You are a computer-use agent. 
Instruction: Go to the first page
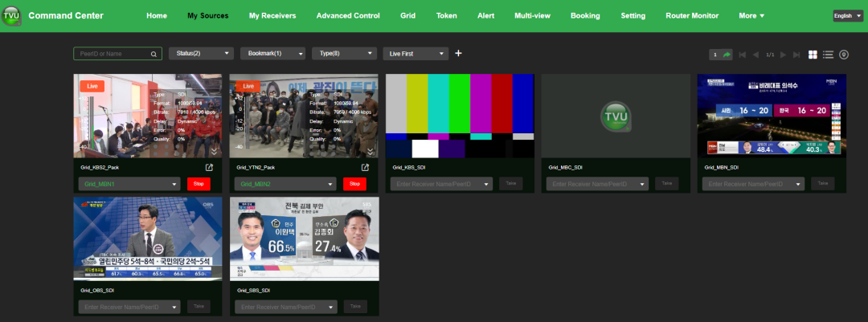click(x=743, y=55)
